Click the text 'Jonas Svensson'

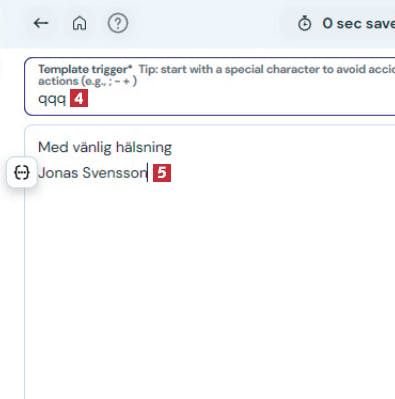tap(93, 173)
